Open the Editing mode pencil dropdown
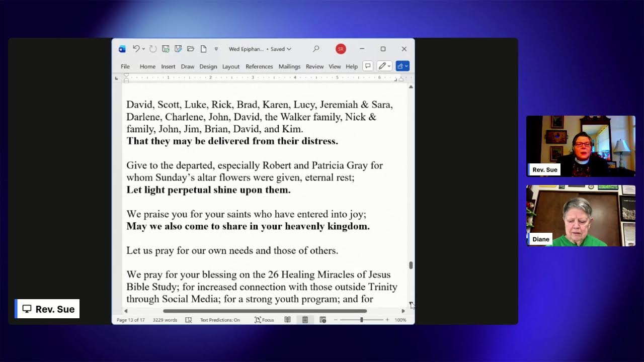 point(384,66)
